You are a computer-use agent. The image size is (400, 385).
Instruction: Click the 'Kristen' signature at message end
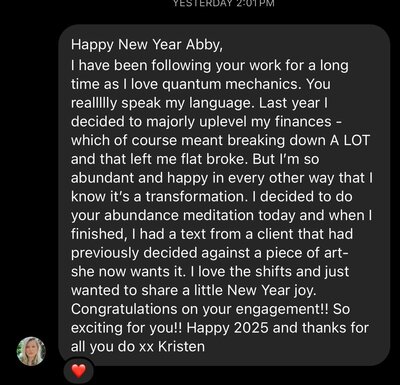tap(181, 347)
